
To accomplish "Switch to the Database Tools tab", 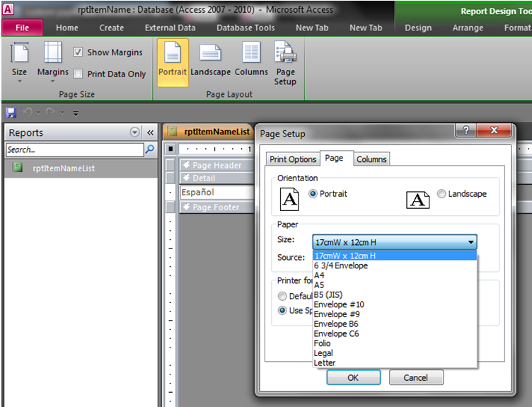I will tap(245, 28).
